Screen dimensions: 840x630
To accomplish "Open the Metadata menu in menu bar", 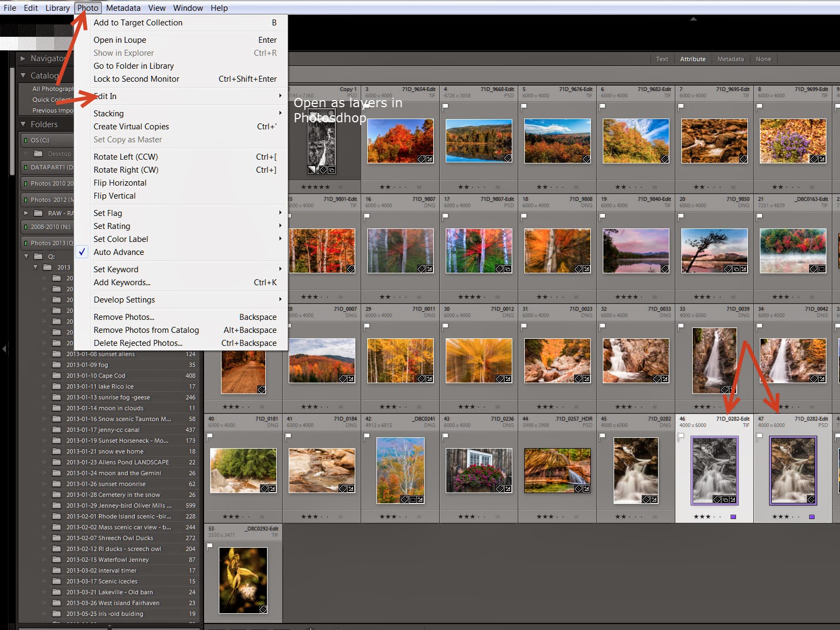I will click(x=123, y=8).
